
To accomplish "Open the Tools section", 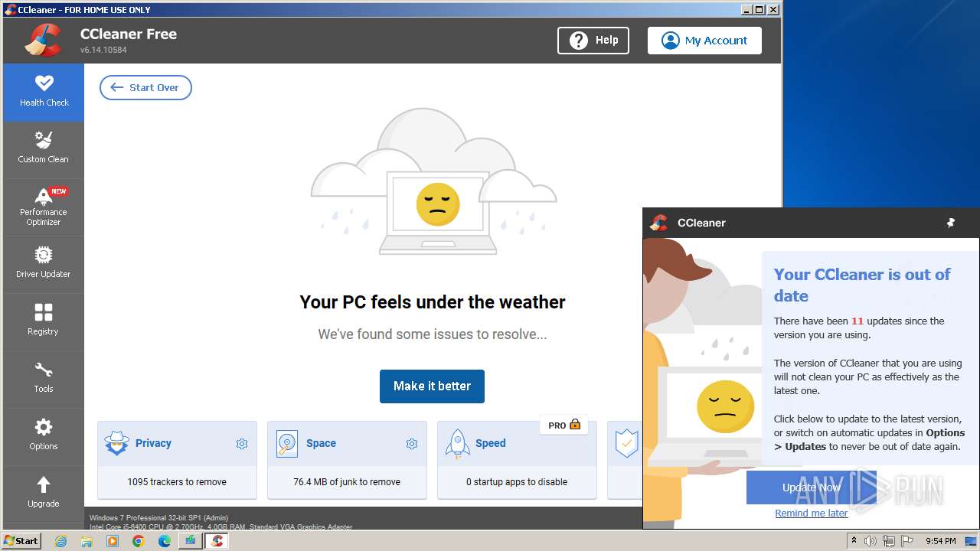I will click(x=44, y=379).
